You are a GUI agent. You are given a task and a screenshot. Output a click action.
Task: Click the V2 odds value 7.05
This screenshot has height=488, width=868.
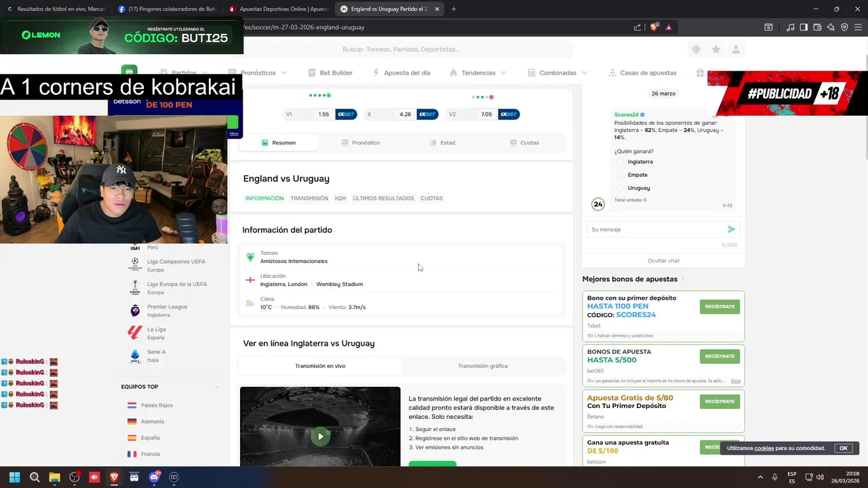[486, 114]
